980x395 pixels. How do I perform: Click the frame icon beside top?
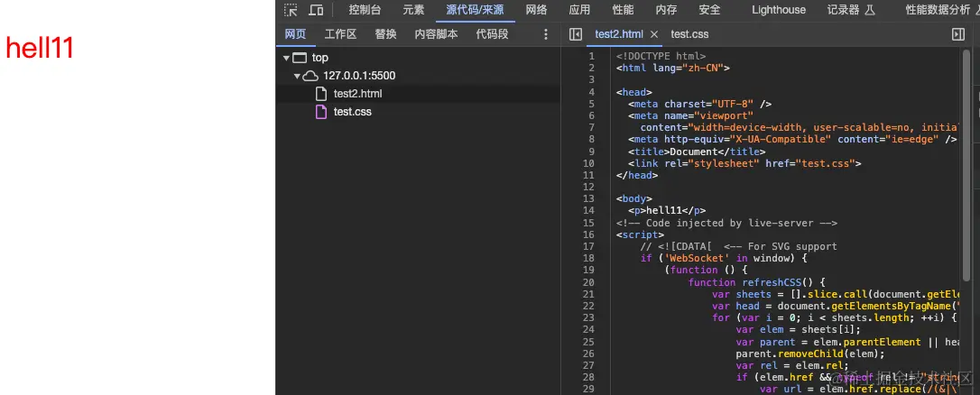click(300, 58)
